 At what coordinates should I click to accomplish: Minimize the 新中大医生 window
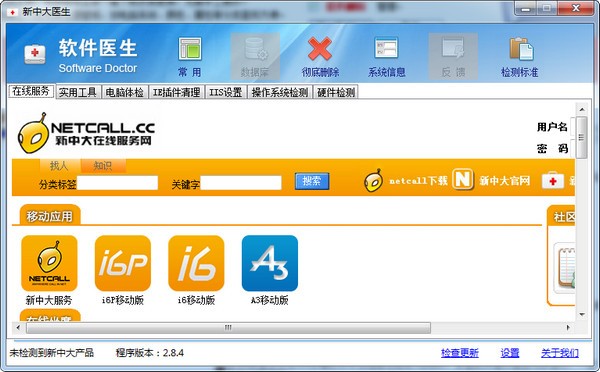(x=526, y=8)
